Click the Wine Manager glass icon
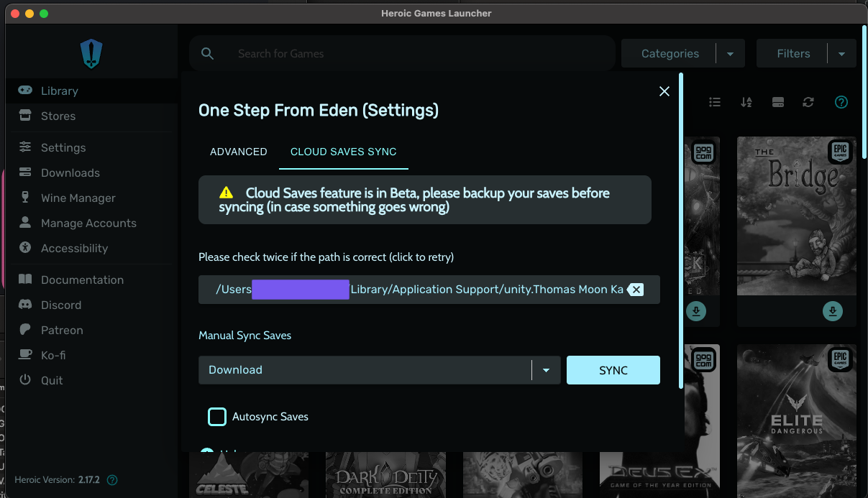This screenshot has height=498, width=868. pyautogui.click(x=25, y=198)
